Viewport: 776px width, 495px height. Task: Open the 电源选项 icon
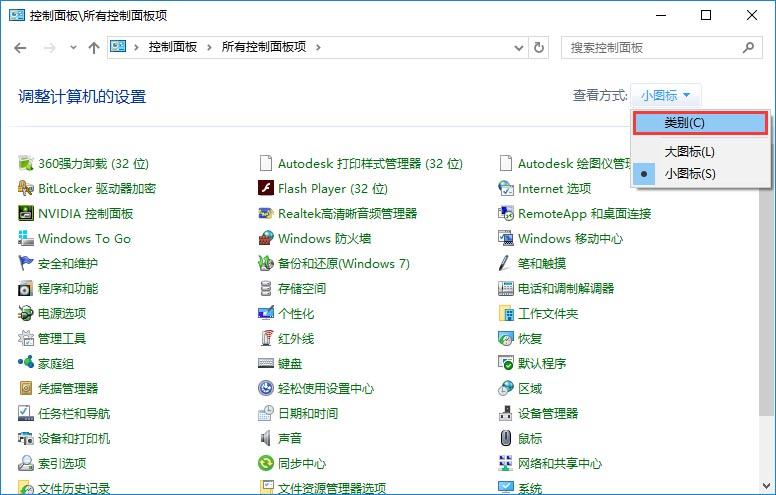click(x=25, y=313)
